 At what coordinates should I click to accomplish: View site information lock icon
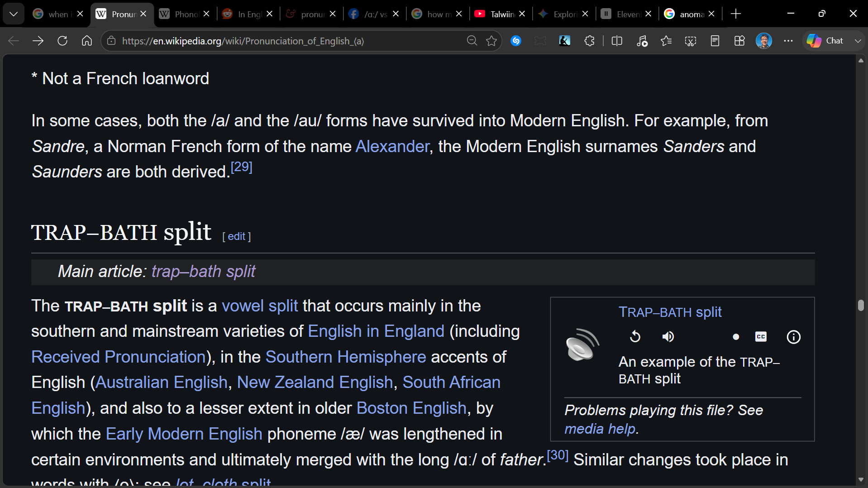click(111, 41)
